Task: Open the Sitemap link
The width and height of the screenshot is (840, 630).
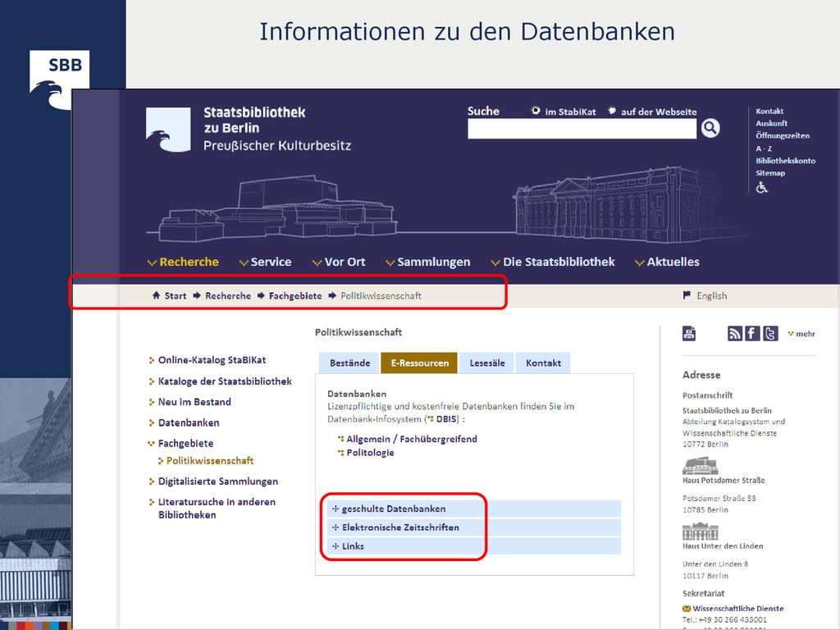Action: [x=770, y=173]
